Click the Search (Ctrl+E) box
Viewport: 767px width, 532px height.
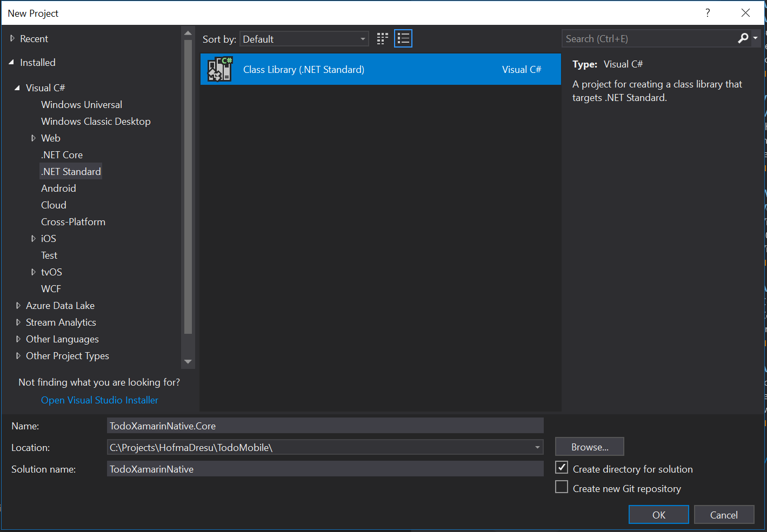[650, 39]
